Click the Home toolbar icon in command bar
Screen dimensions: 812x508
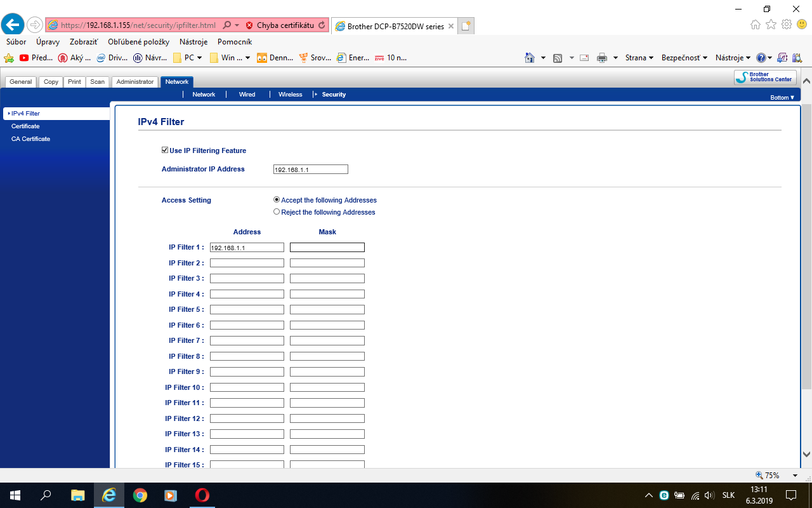[530, 58]
